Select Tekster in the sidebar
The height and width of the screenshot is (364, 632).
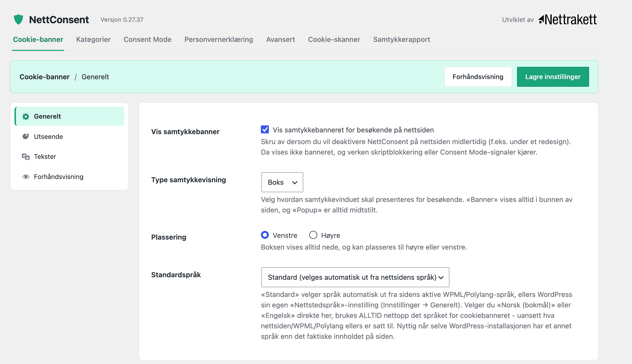tap(69, 157)
